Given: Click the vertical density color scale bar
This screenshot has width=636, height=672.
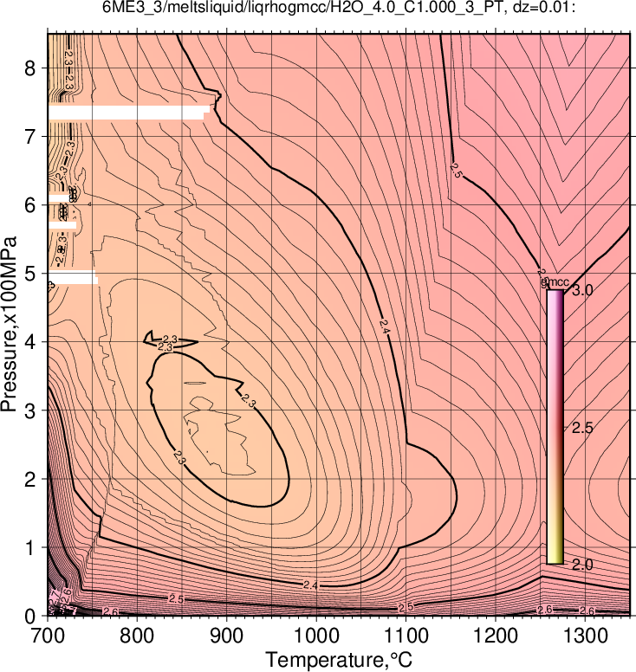Looking at the screenshot, I should [x=555, y=427].
